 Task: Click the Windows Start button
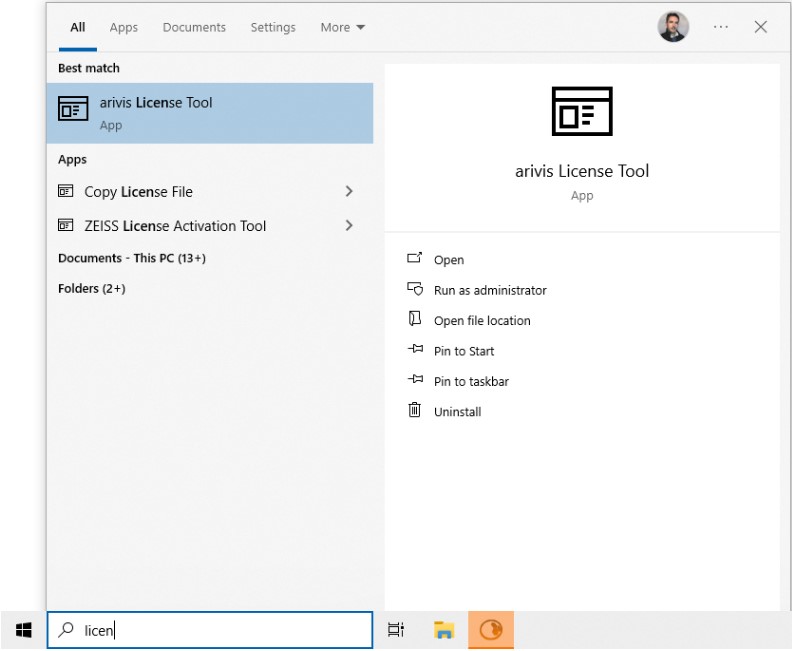click(23, 630)
